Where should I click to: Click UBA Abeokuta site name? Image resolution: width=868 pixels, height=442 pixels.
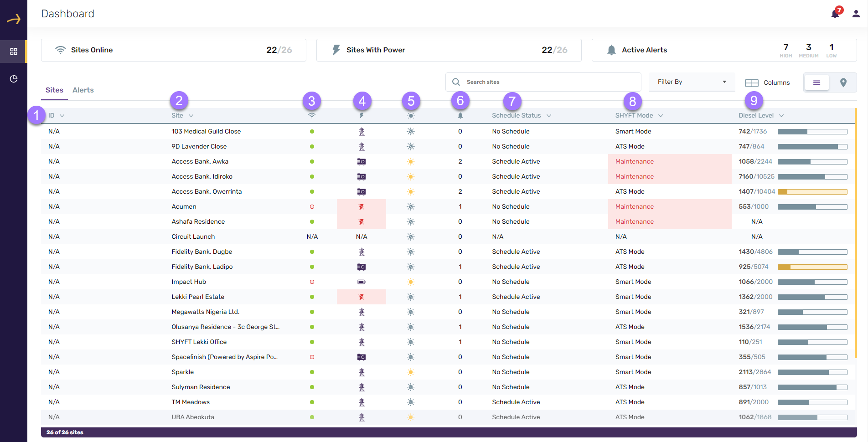[x=193, y=417]
